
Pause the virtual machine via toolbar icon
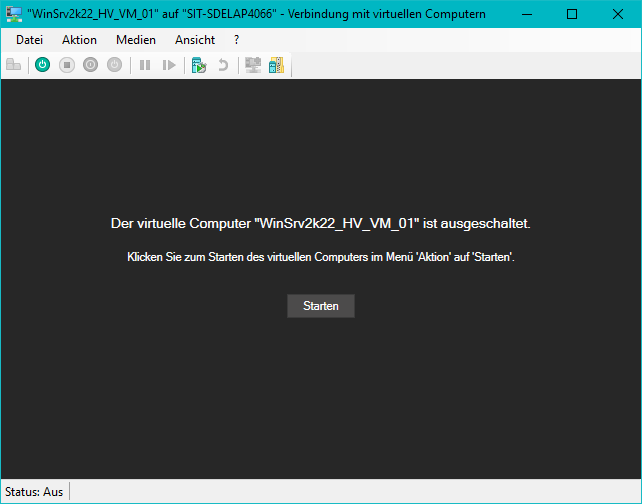(145, 65)
